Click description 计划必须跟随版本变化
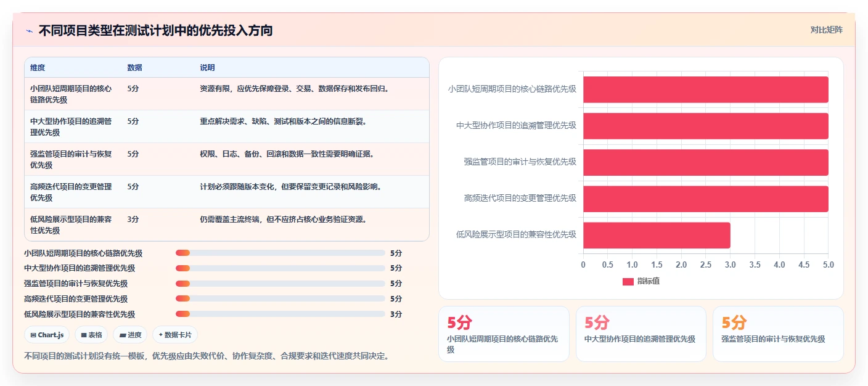This screenshot has width=868, height=386. pos(291,186)
